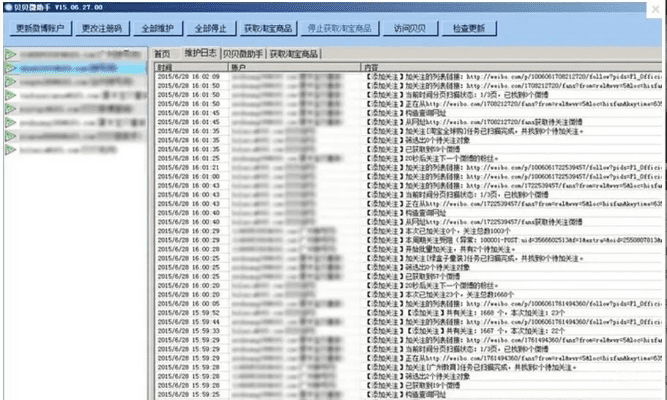Select the last account in left list

(x=76, y=150)
